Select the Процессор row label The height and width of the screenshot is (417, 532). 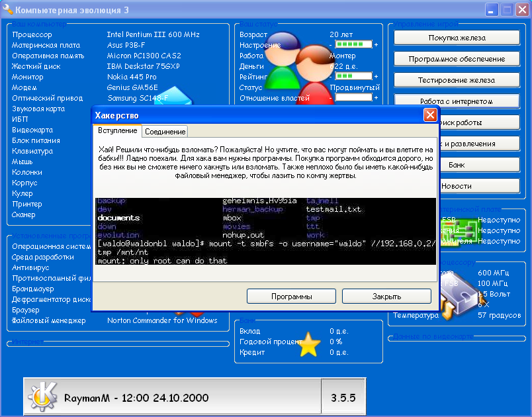(32, 34)
